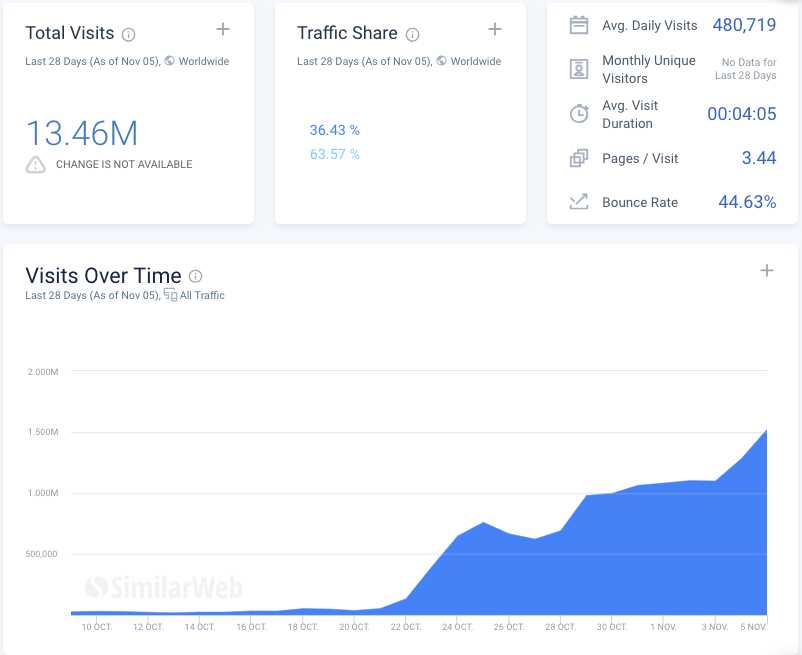This screenshot has width=802, height=655.
Task: Click the 3.44 pages per visit value
Action: [759, 158]
